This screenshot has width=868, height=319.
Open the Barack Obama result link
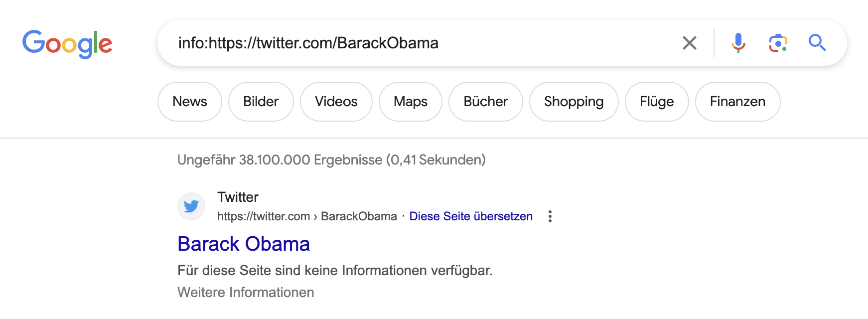tap(244, 244)
